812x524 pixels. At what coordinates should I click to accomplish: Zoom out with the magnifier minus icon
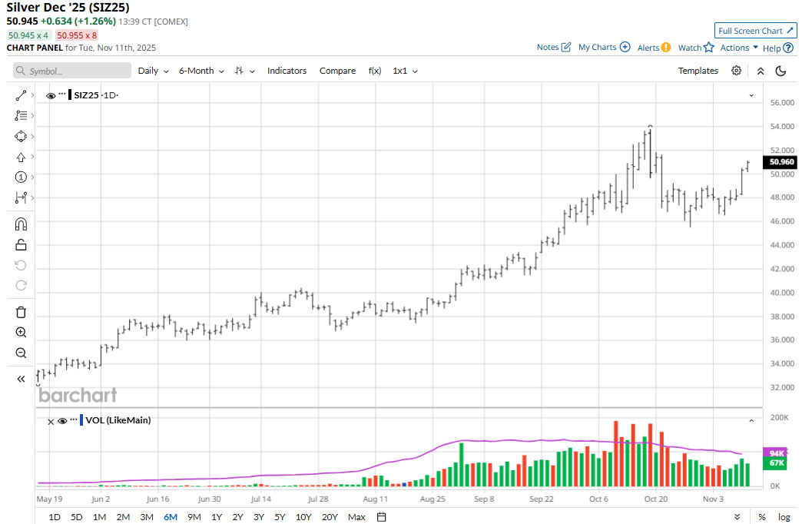pyautogui.click(x=21, y=353)
